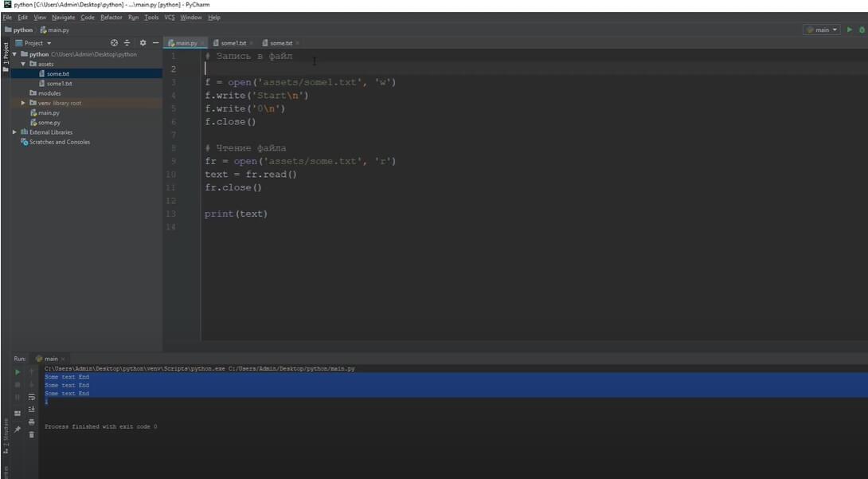Open the View menu

tap(40, 18)
